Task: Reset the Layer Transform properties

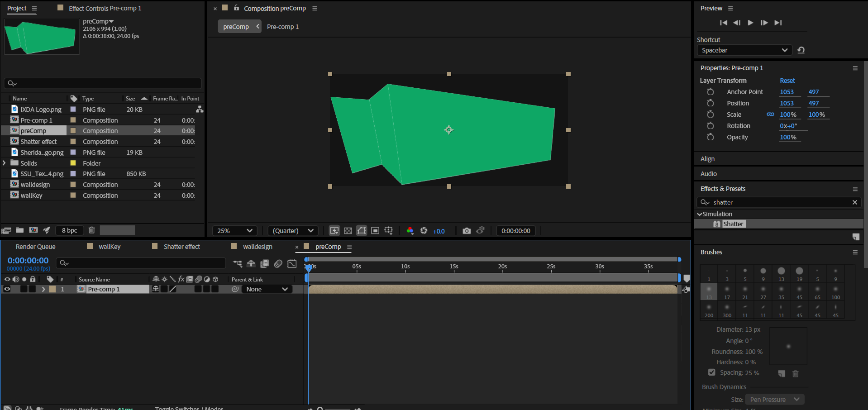Action: pyautogui.click(x=787, y=80)
